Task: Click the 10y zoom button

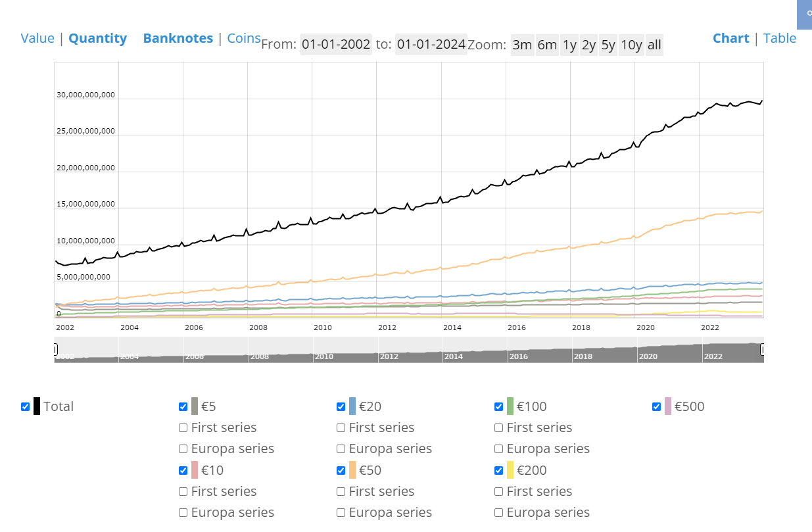Action: (x=631, y=45)
